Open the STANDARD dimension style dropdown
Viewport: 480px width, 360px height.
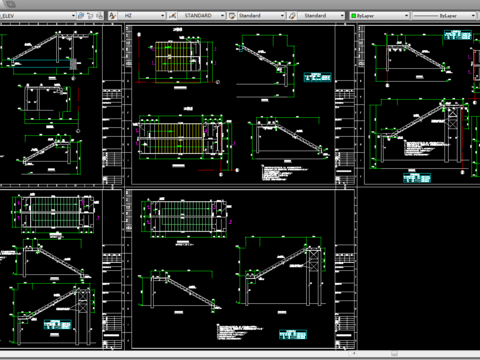click(222, 16)
